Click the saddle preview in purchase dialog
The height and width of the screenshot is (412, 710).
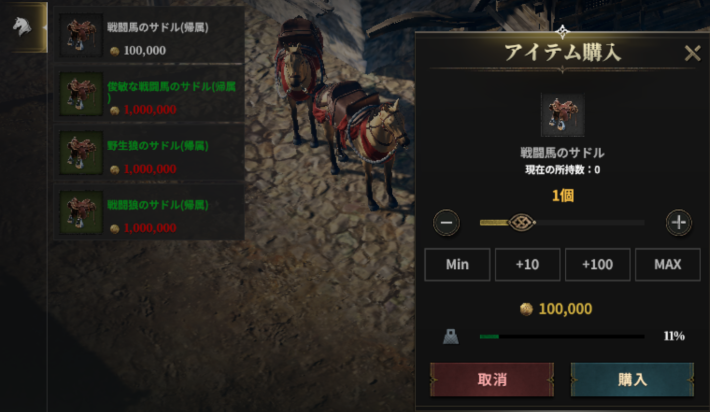click(562, 115)
